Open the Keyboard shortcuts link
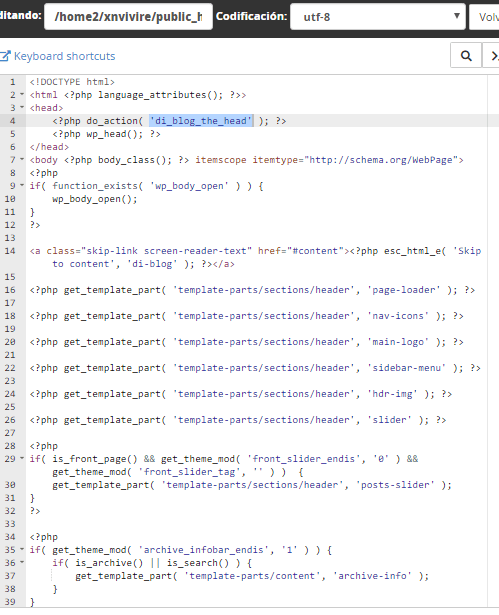The image size is (499, 615). pyautogui.click(x=64, y=56)
